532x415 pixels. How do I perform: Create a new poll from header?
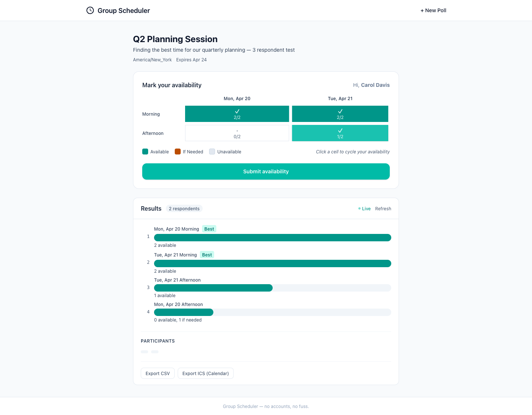[433, 10]
